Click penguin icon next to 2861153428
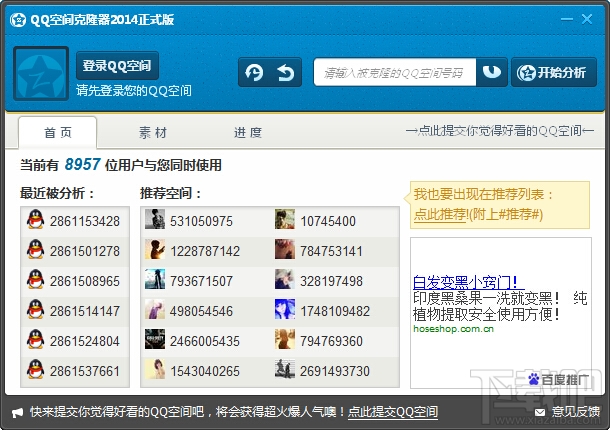 point(35,219)
